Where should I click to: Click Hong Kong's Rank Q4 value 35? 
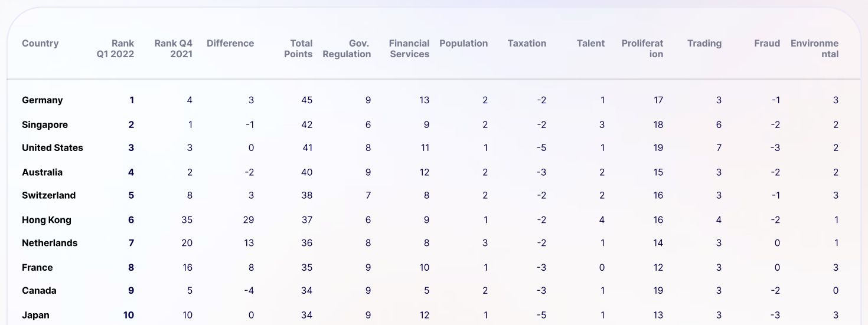(187, 220)
